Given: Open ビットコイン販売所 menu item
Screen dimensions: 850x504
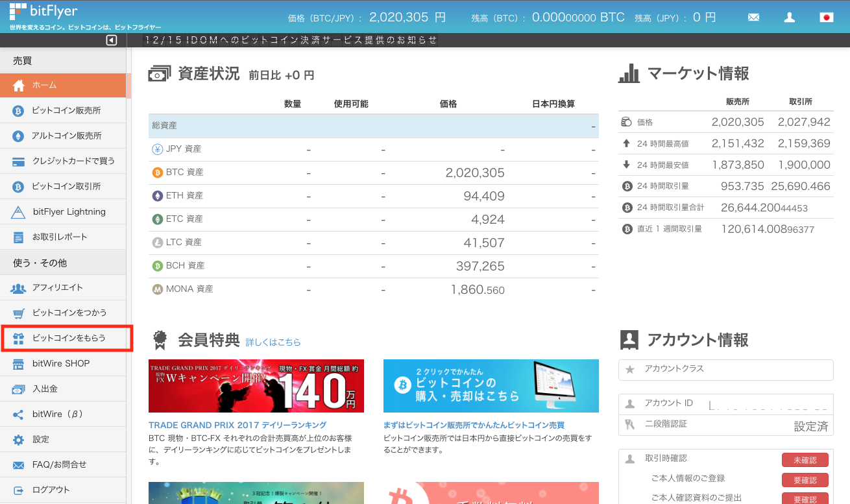Looking at the screenshot, I should coord(63,111).
